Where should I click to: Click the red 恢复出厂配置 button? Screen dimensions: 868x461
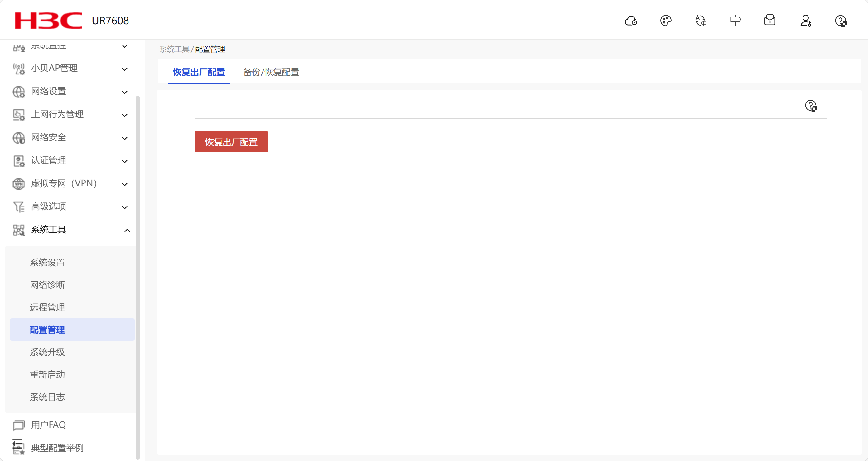coord(231,142)
